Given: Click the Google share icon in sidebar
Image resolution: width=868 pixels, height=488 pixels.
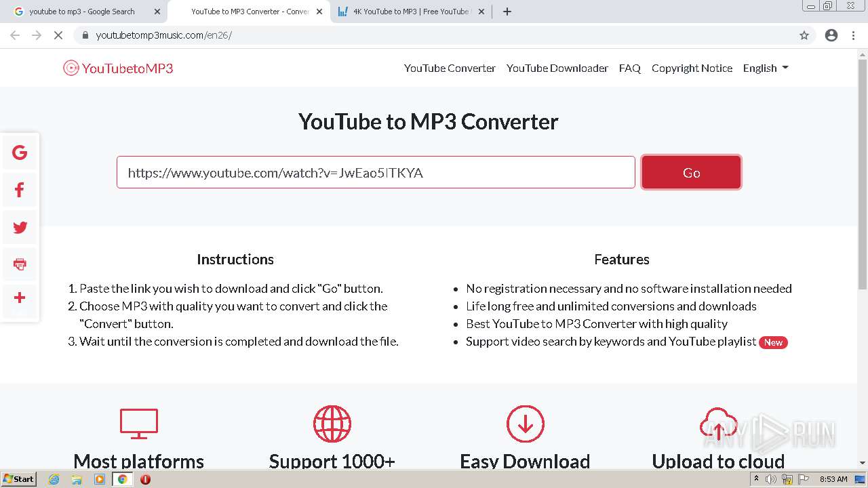Looking at the screenshot, I should [x=20, y=152].
